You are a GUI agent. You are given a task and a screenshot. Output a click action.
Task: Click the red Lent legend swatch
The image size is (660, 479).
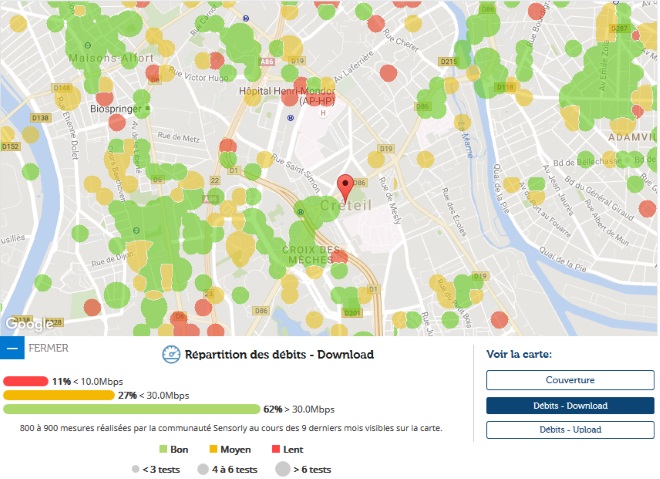(x=274, y=450)
